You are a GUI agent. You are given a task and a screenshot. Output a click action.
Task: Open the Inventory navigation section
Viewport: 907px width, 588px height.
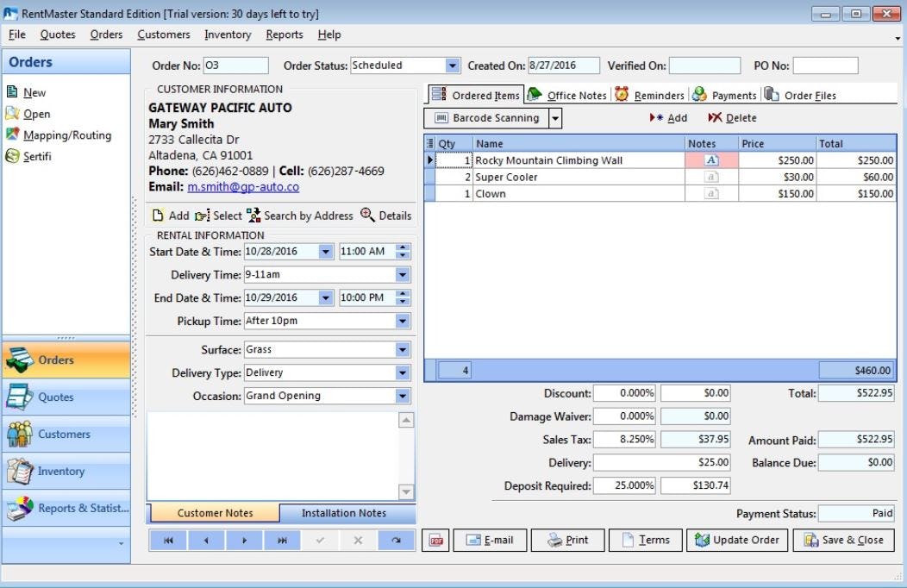tap(66, 472)
